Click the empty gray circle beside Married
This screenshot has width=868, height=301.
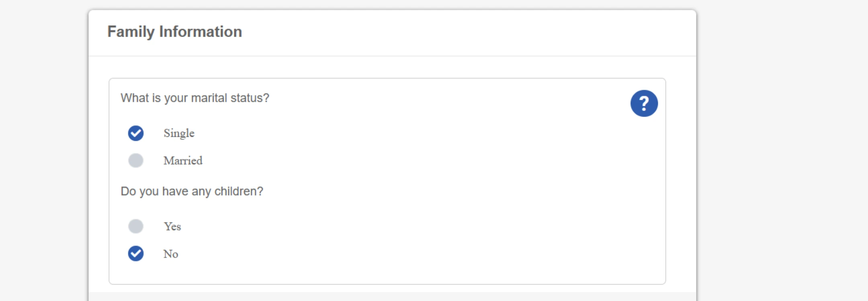tap(136, 161)
